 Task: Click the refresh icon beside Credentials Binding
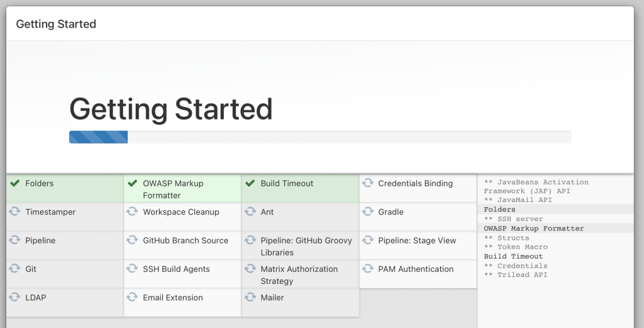coord(367,183)
